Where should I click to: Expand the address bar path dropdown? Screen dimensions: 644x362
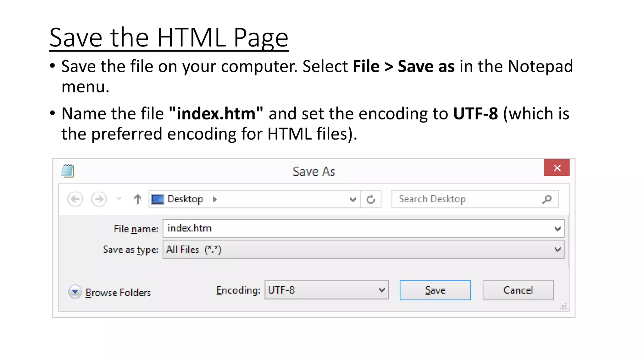click(x=353, y=200)
